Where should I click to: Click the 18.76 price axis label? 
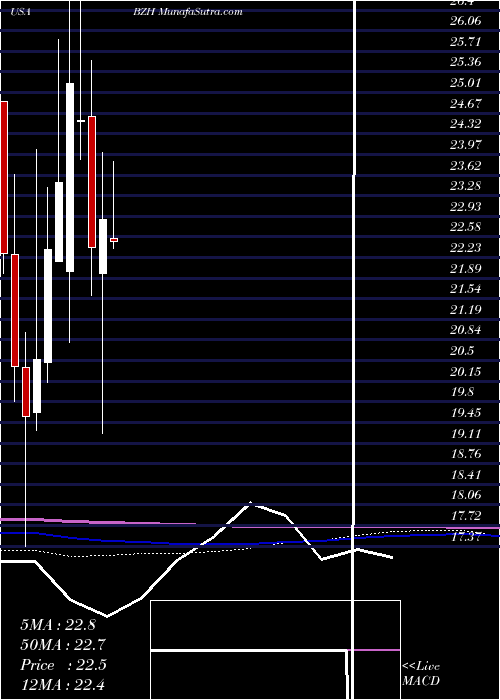pos(466,454)
